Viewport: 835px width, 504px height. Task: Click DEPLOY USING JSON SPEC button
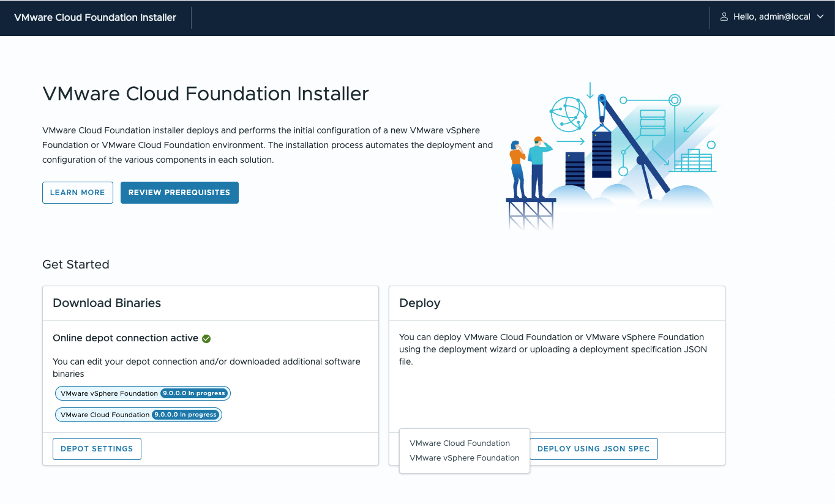point(593,449)
